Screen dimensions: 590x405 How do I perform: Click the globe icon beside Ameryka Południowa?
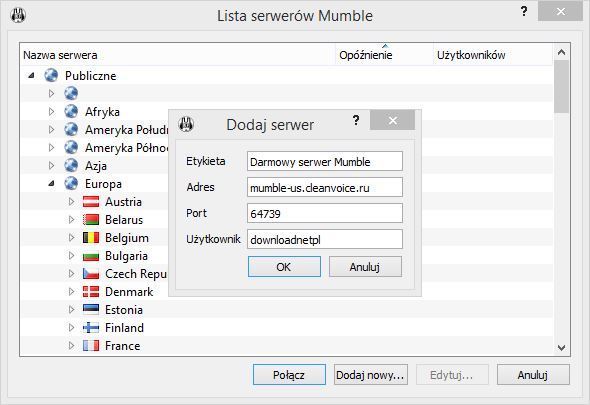pyautogui.click(x=71, y=129)
